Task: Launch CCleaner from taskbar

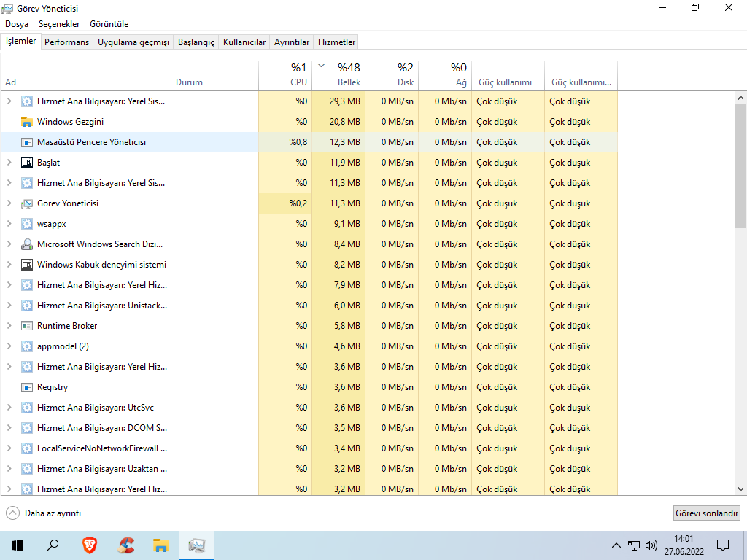Action: [x=125, y=545]
